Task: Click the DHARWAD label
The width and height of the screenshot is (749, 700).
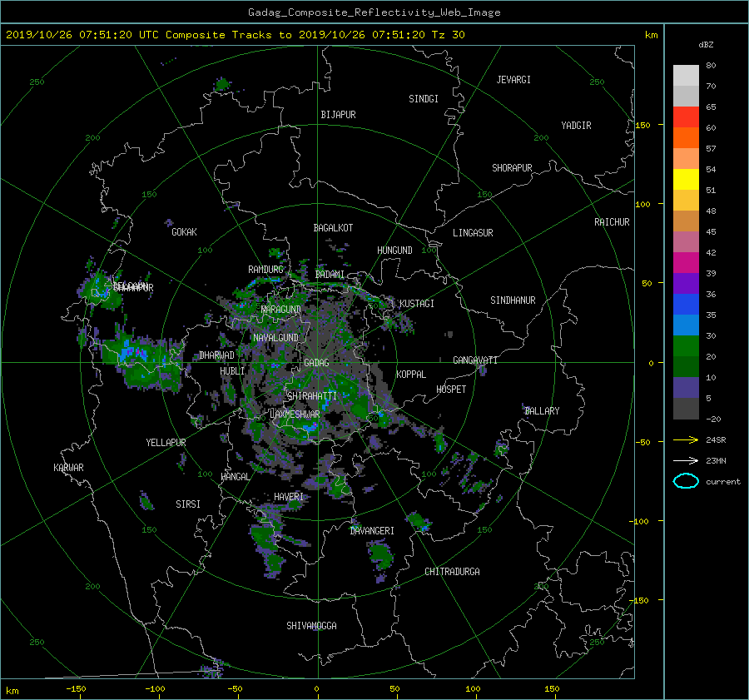Action: tap(216, 355)
